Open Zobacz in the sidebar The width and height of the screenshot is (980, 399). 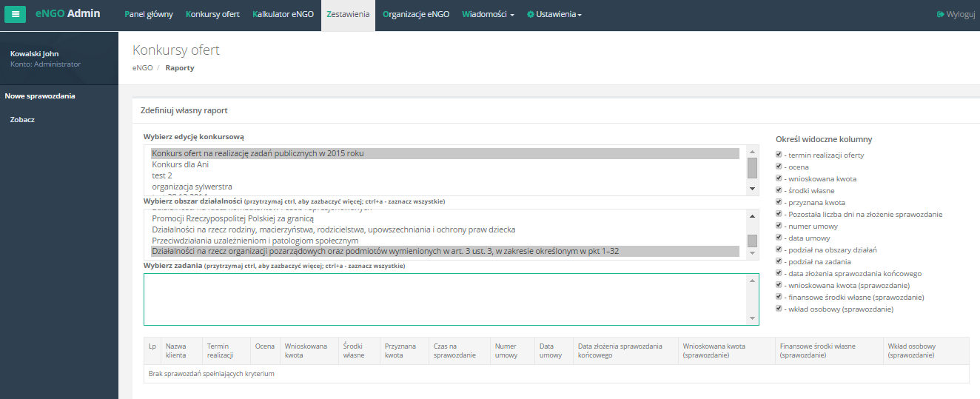[22, 119]
